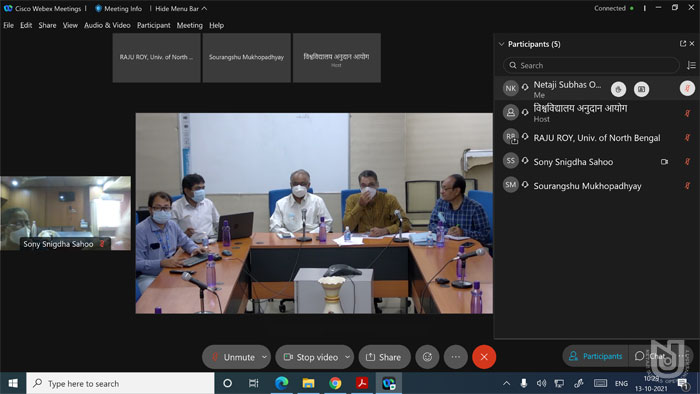Click the Share content button
Viewport: 700px width, 394px height.
coord(384,357)
